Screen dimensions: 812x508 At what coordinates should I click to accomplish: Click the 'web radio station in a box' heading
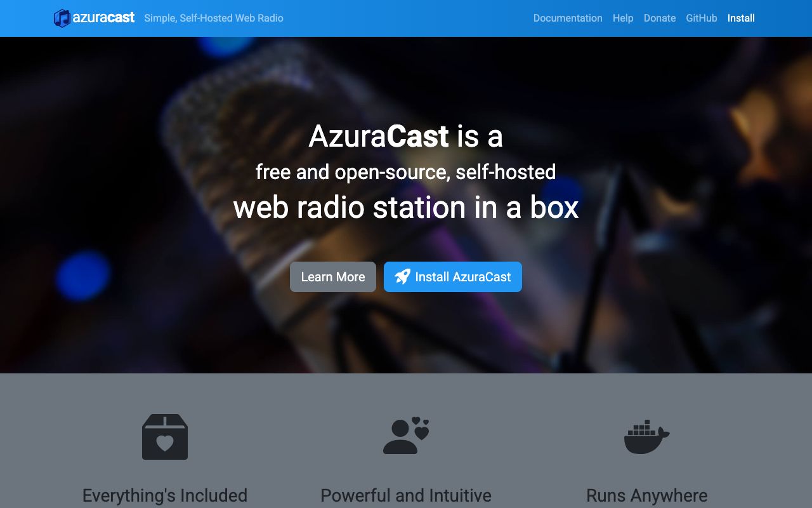pyautogui.click(x=406, y=208)
